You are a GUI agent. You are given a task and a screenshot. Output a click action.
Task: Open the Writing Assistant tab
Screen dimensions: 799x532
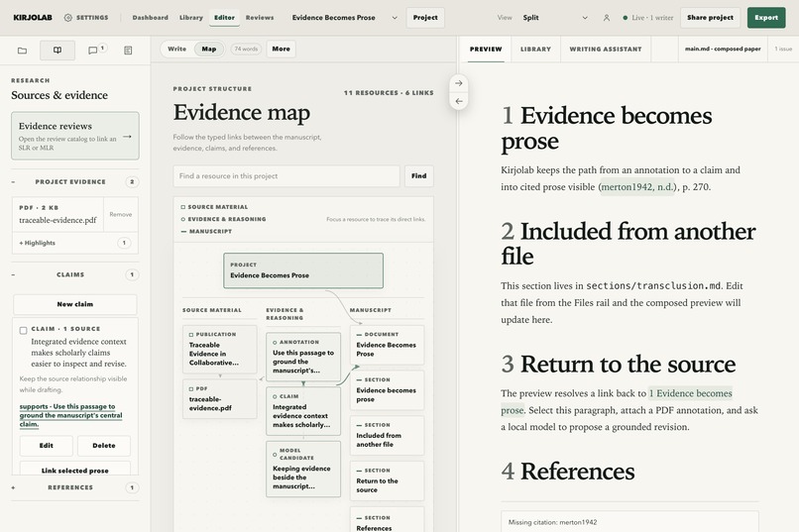[606, 50]
